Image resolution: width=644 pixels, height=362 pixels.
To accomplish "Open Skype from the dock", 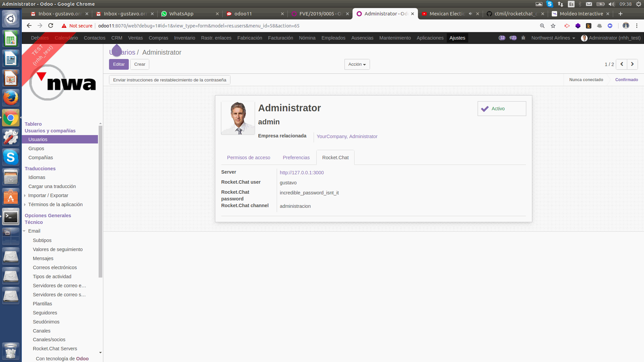I will tap(11, 157).
